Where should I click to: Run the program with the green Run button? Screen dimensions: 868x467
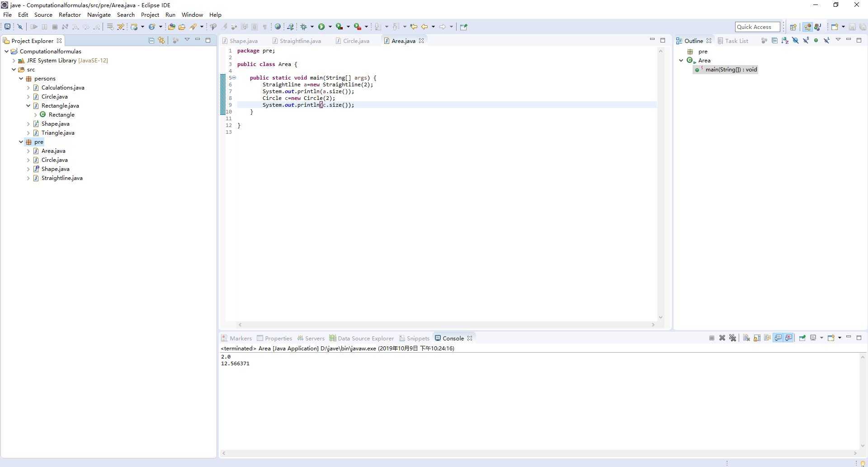tap(321, 27)
